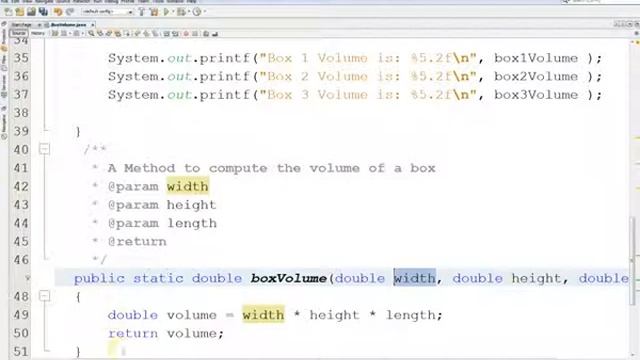Click '@param length' on line 44
This screenshot has height=360, width=640.
coord(162,223)
